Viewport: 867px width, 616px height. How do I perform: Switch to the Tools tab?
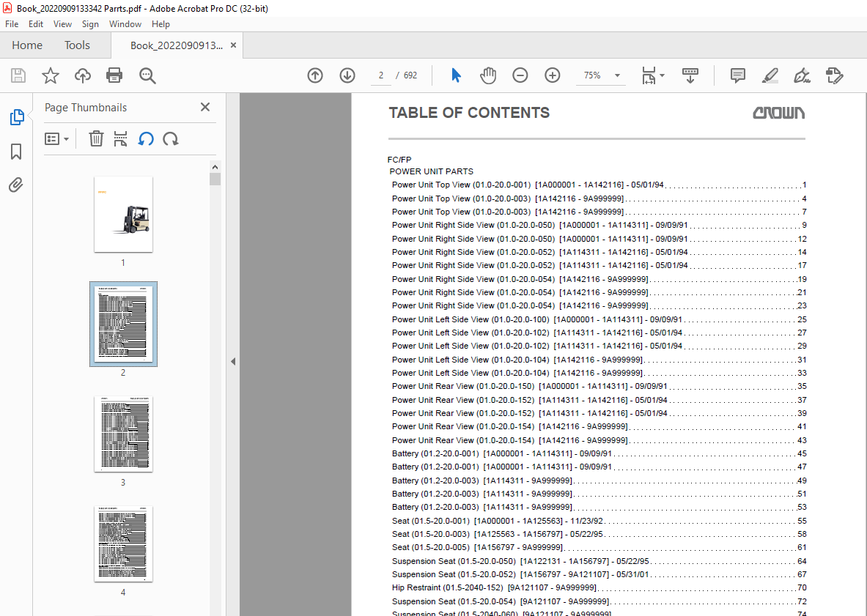click(77, 45)
